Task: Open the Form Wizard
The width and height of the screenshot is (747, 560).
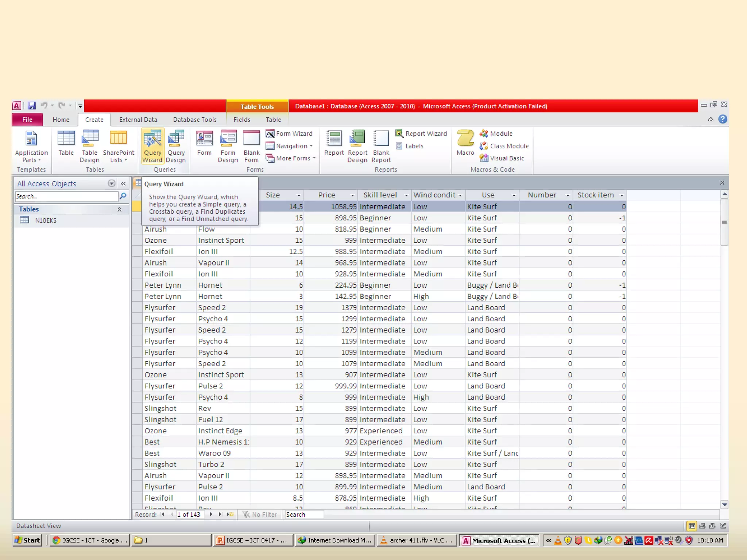Action: [289, 134]
